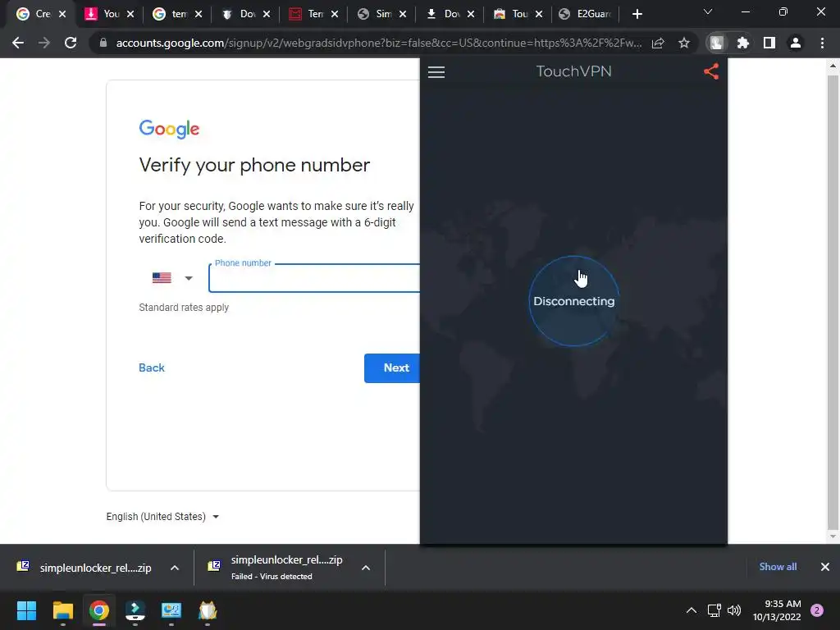The height and width of the screenshot is (630, 840).
Task: Open the Chrome profile avatar icon
Action: pos(796,43)
